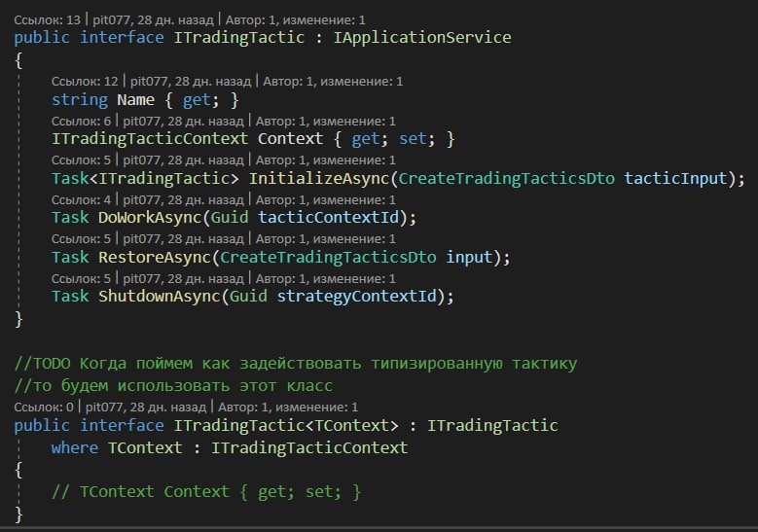Click 'pit077, 28 дн. назад' next to 'Ссылок: 0'

(x=146, y=407)
